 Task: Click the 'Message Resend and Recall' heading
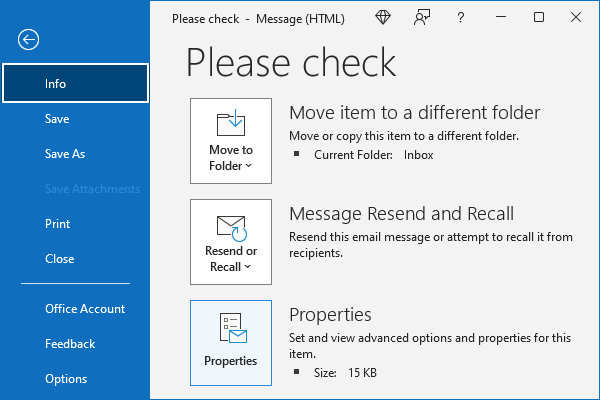401,214
